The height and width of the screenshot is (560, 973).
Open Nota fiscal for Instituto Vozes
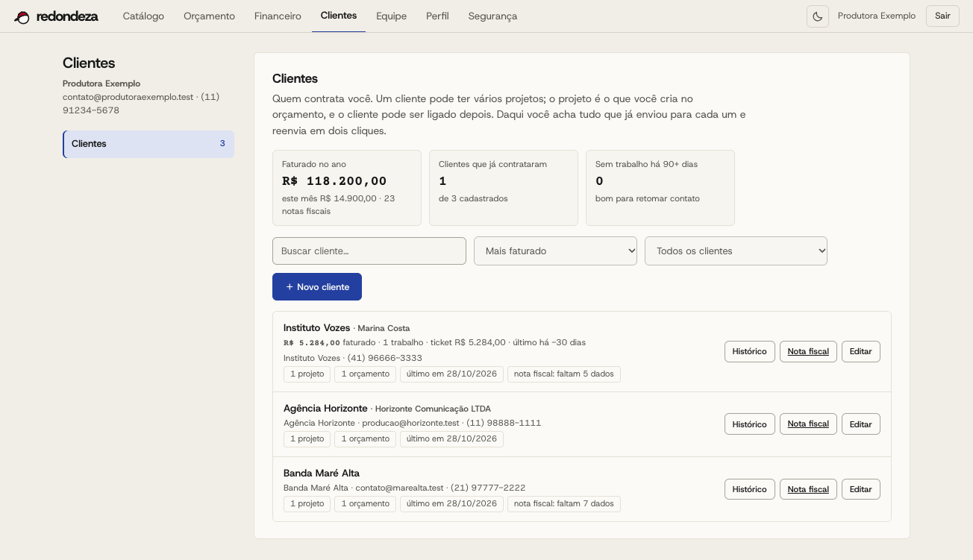[808, 351]
